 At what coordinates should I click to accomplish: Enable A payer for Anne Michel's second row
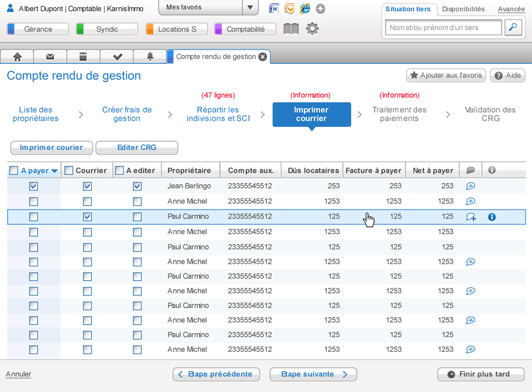point(34,231)
